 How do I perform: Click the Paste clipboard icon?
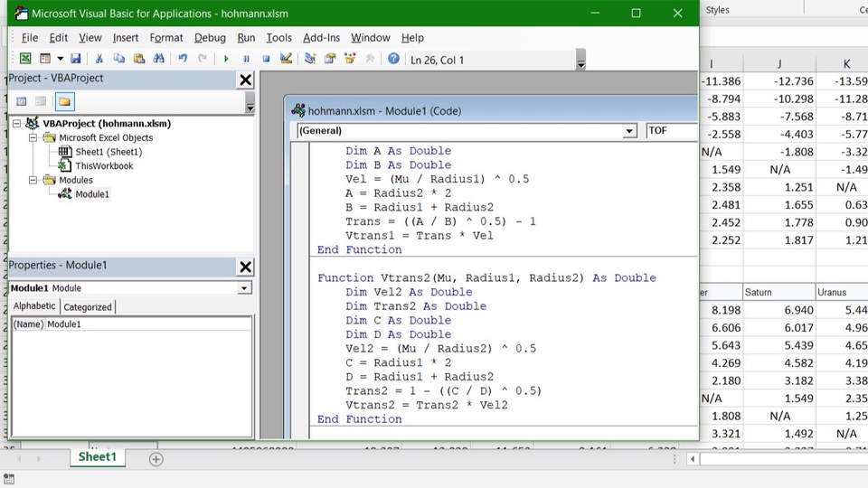[139, 58]
